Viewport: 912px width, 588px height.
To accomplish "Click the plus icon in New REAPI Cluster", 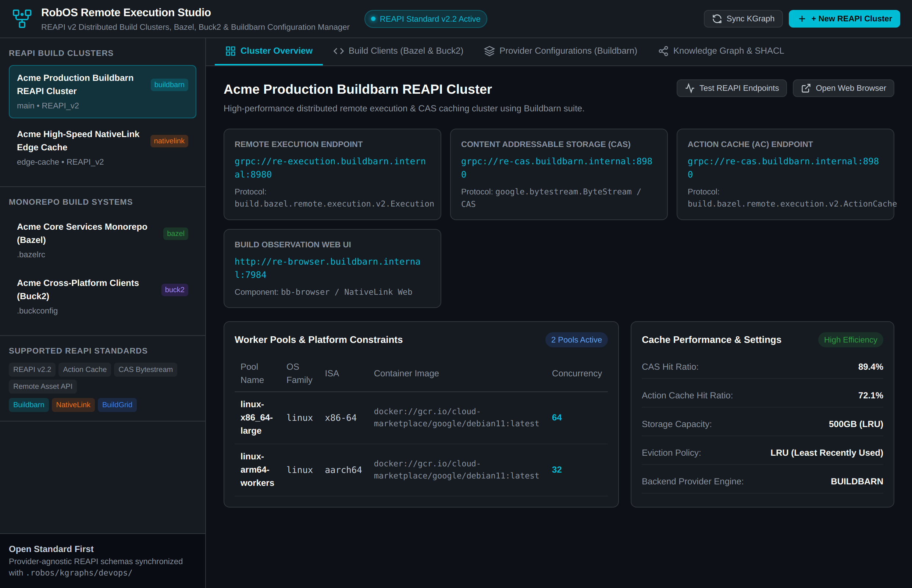I will [802, 19].
